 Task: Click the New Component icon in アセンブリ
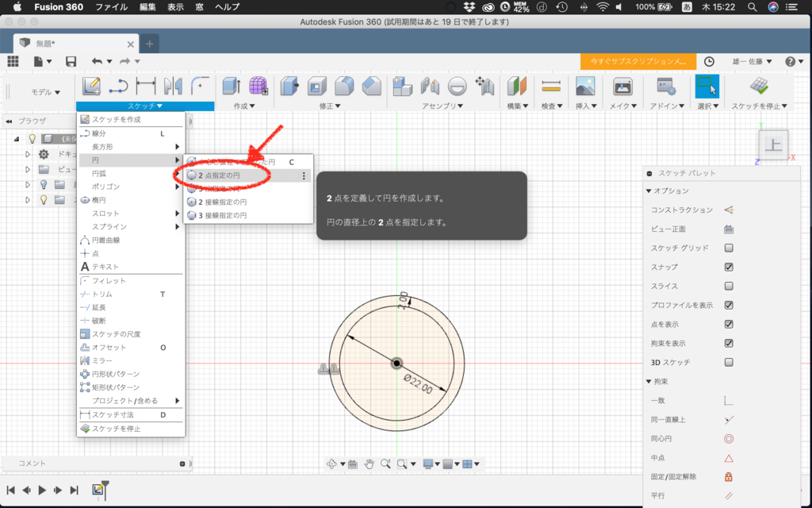pos(402,86)
